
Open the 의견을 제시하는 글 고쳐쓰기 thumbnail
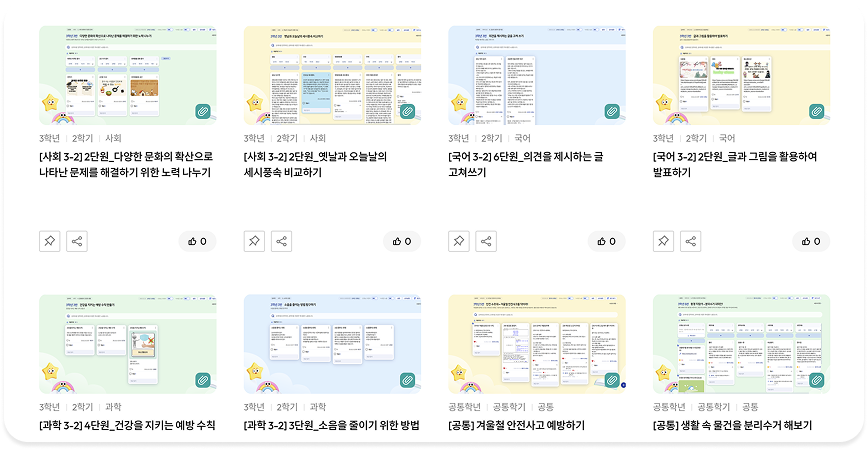(537, 75)
